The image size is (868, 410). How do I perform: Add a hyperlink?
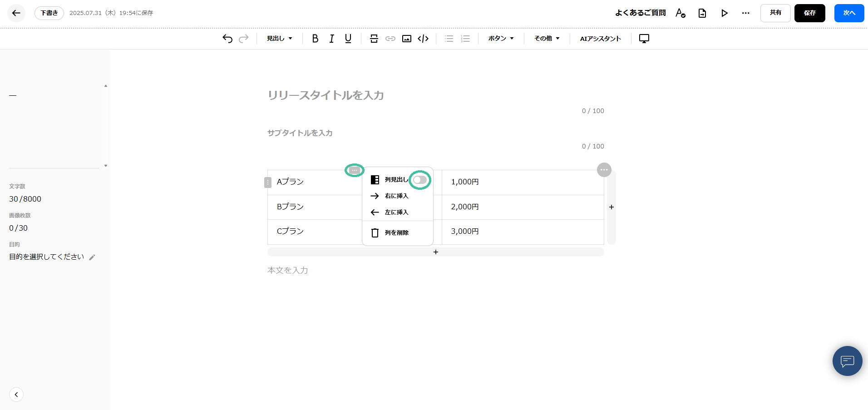click(390, 39)
